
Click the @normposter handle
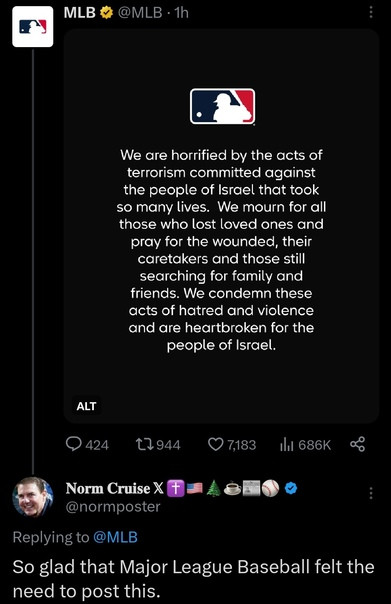tap(113, 507)
